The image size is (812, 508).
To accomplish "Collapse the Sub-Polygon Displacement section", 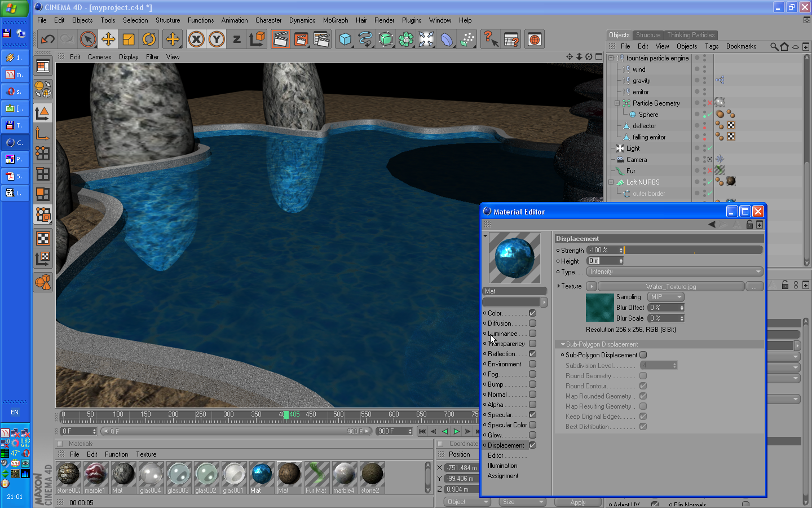I will click(563, 344).
